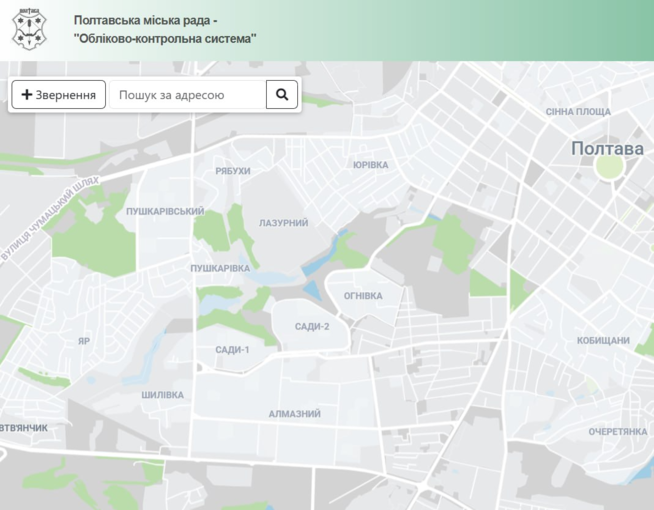Click the СІННА ПЛОЩА map label
Screen dimensions: 654x510
[x=578, y=112]
